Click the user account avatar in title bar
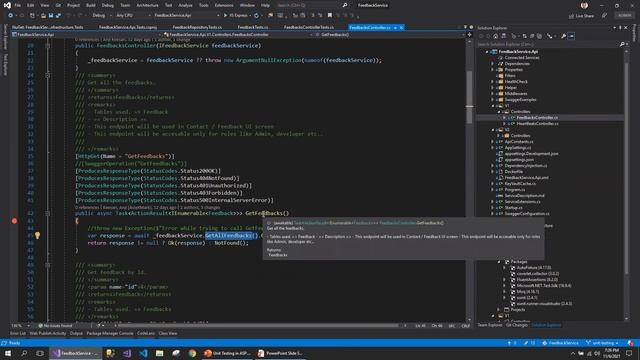Image resolution: width=640 pixels, height=360 pixels. 584,5
